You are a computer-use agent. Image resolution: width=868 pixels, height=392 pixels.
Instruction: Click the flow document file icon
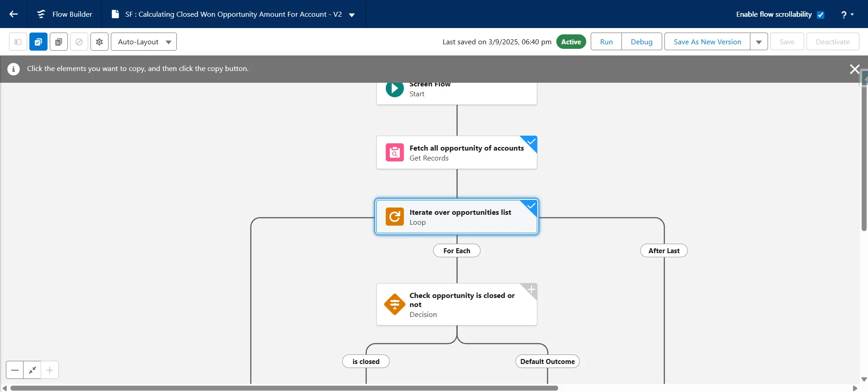115,14
